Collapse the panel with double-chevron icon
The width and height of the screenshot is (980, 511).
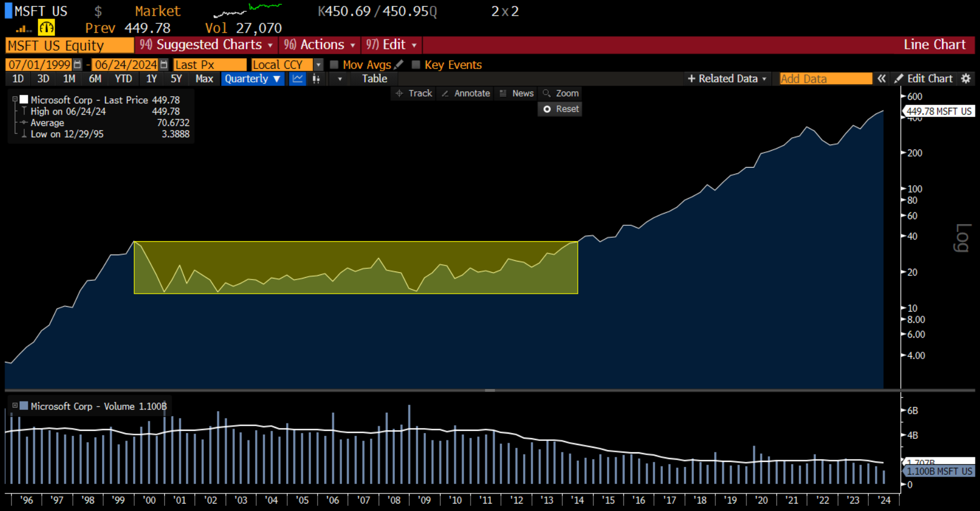[882, 78]
